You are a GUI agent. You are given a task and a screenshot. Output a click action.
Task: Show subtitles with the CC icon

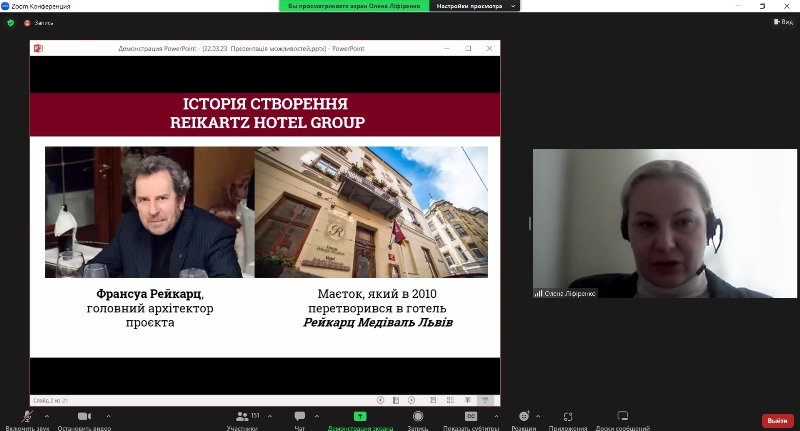coord(471,416)
